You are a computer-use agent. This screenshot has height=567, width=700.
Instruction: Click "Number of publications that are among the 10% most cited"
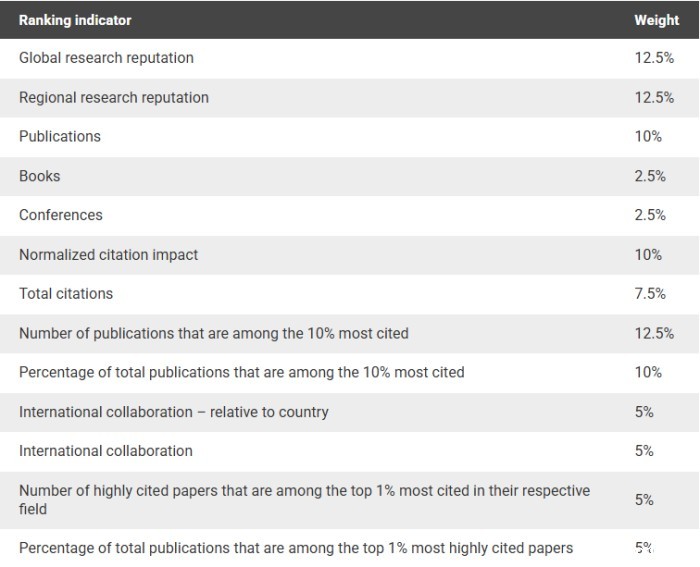pos(214,333)
